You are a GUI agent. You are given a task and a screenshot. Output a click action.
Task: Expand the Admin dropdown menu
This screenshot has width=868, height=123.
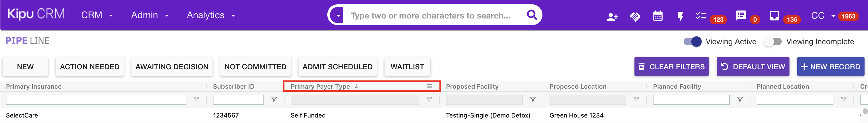tap(150, 15)
